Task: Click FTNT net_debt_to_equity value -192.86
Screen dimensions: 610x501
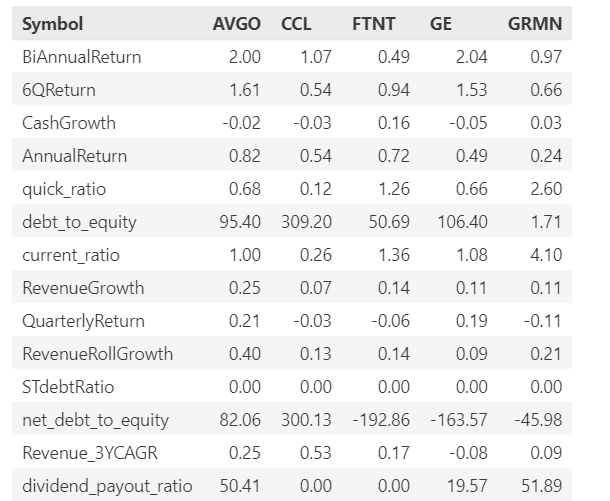Action: (381, 420)
